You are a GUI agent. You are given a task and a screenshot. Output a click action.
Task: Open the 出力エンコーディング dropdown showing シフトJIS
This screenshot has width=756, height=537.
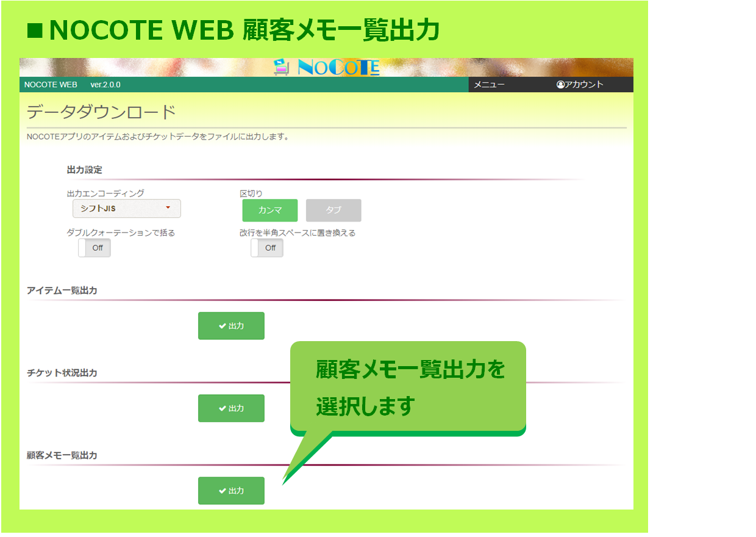tap(126, 209)
